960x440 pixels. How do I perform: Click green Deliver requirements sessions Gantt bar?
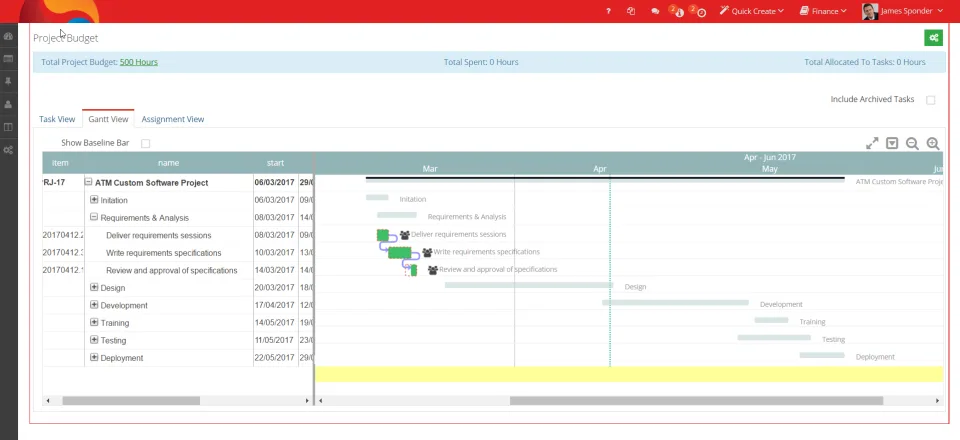pos(383,235)
